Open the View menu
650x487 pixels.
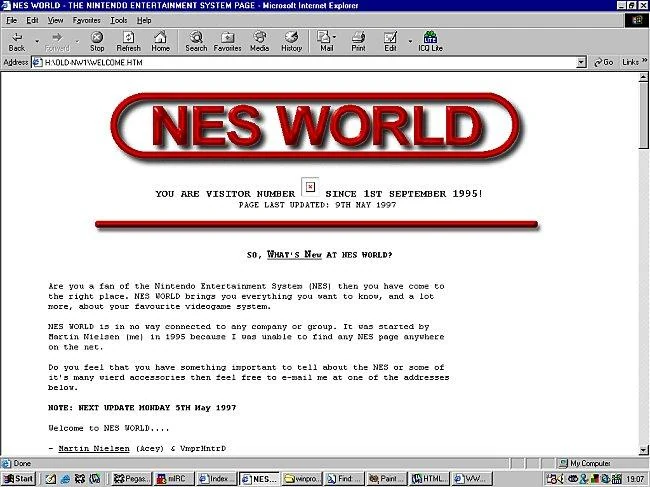point(55,20)
